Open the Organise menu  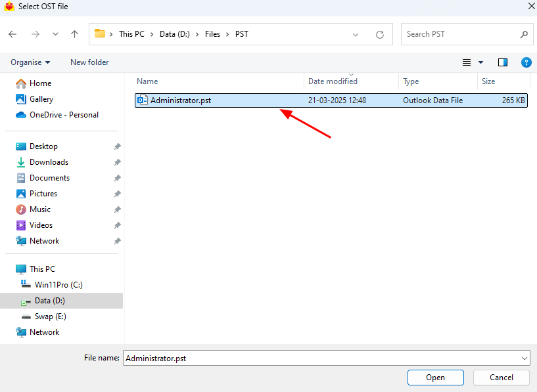tap(30, 62)
